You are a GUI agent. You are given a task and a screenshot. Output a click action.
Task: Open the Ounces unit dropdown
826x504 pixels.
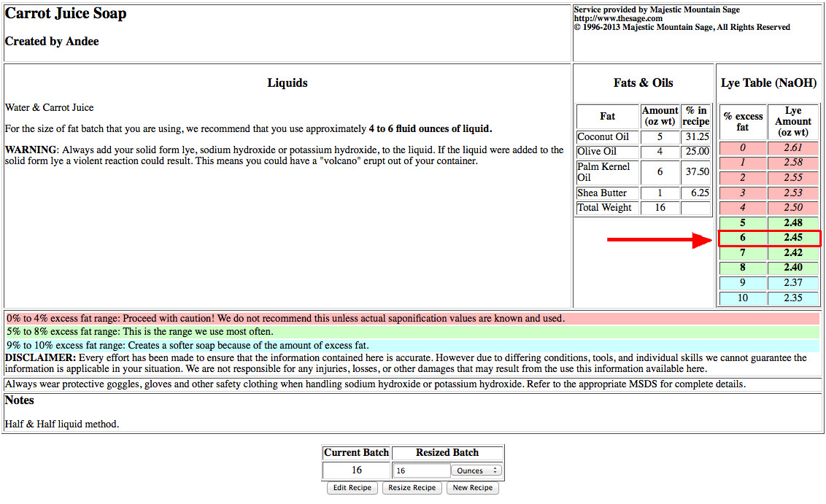[476, 470]
